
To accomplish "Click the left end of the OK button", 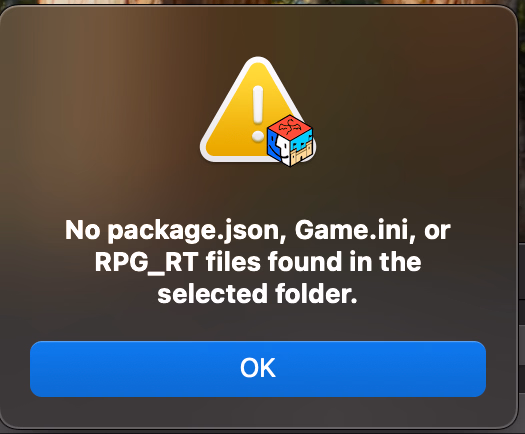I will (44, 369).
